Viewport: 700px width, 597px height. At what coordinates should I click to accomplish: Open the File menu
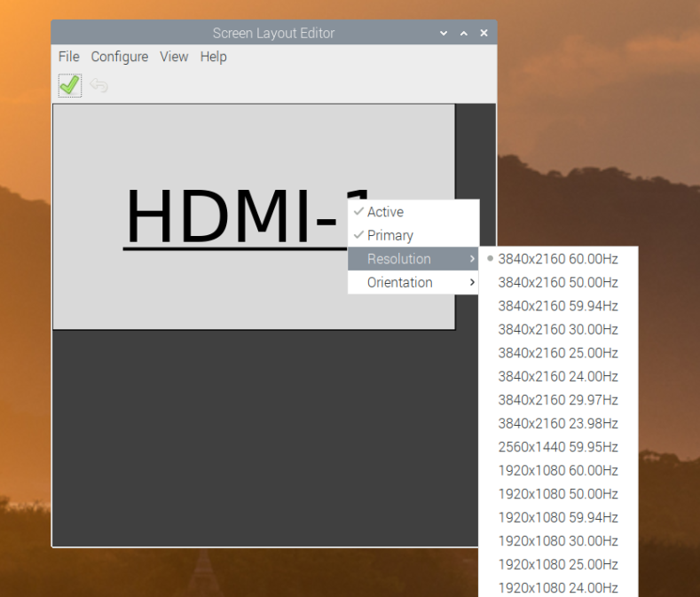[68, 57]
